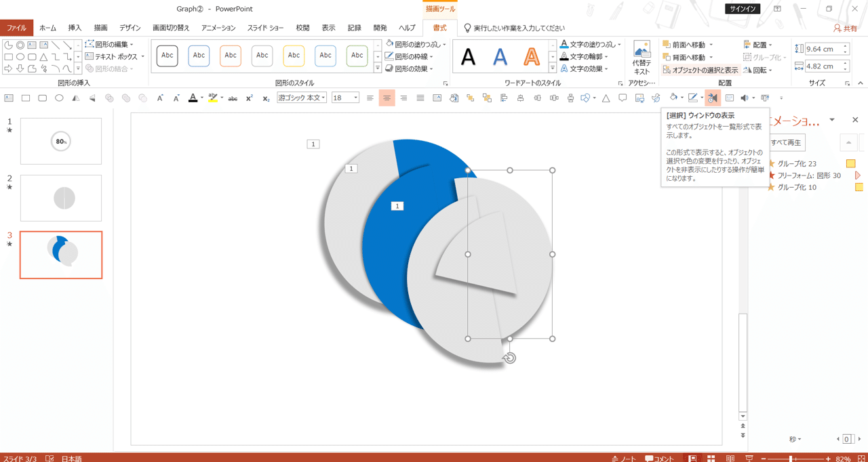Click すべて再生 play all button
This screenshot has height=462, width=868.
coord(787,142)
